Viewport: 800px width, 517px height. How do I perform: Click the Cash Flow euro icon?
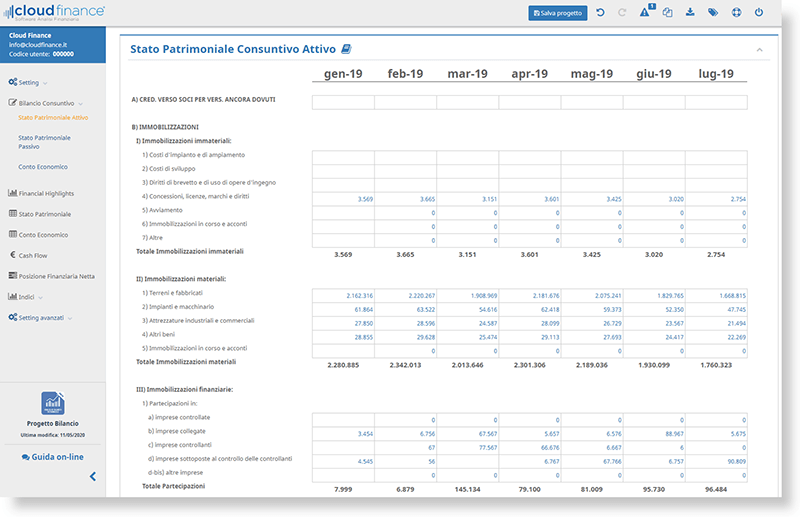pos(13,255)
